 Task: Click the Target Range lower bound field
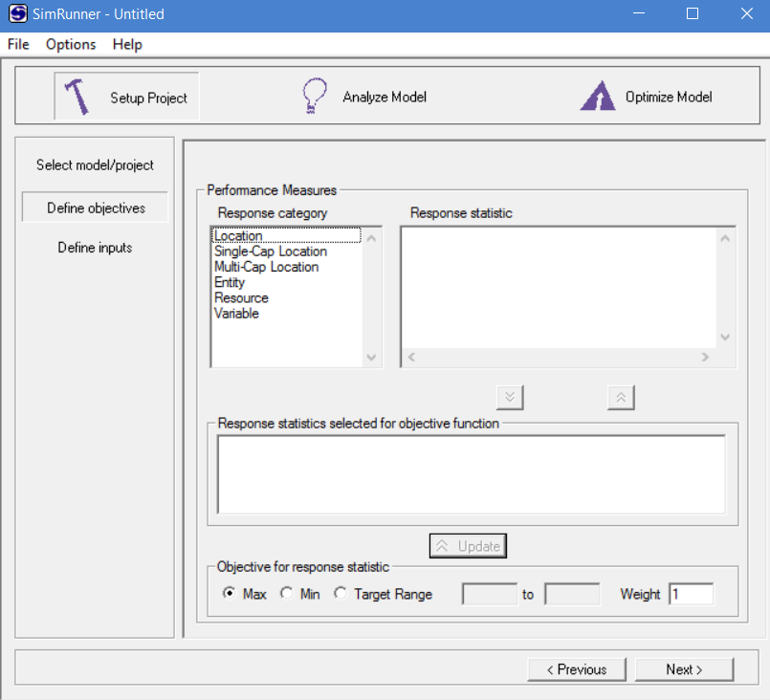click(490, 595)
